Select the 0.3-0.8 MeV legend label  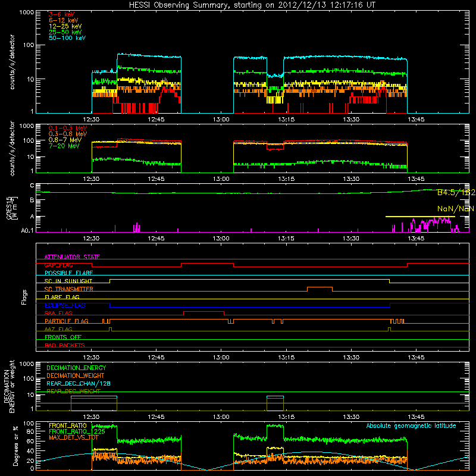pos(68,134)
